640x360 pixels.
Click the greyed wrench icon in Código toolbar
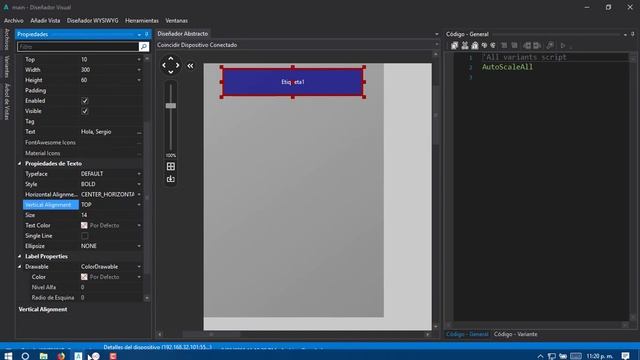click(550, 46)
